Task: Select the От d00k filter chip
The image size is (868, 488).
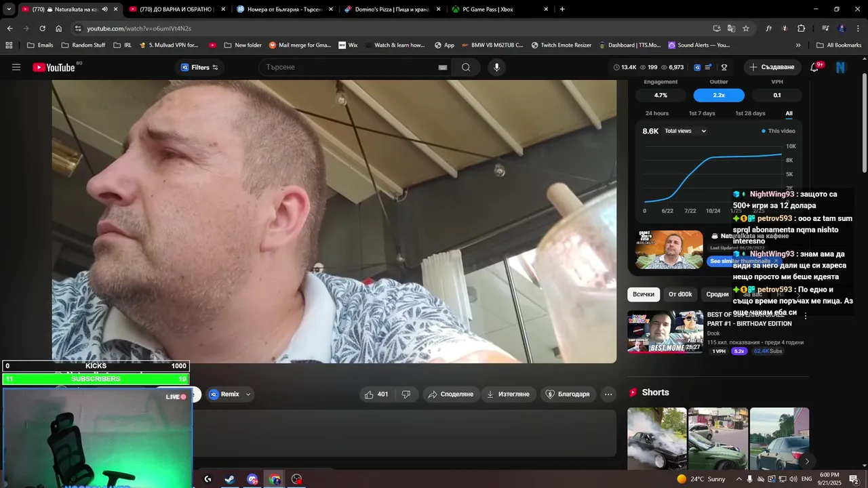Action: [680, 294]
